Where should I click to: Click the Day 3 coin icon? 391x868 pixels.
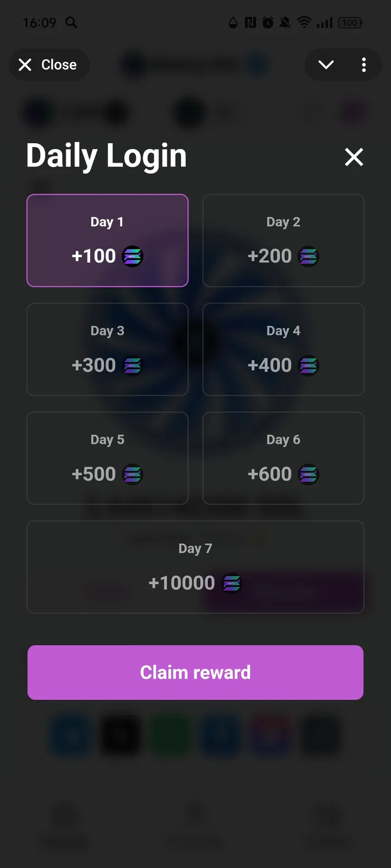[x=133, y=366]
